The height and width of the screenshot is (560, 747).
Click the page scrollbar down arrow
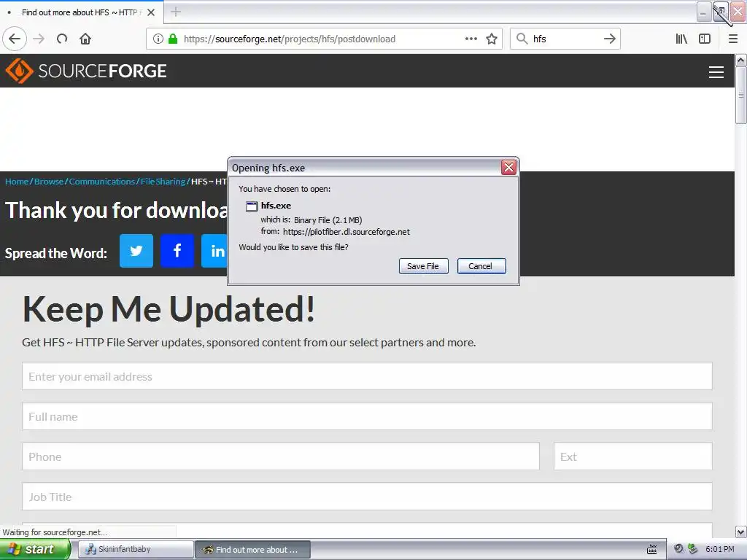tap(740, 532)
